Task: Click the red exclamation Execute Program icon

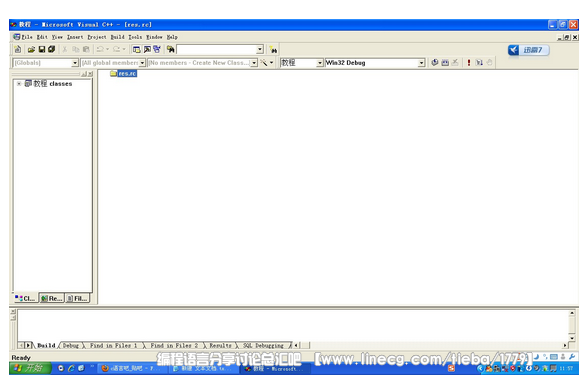Action: (469, 62)
